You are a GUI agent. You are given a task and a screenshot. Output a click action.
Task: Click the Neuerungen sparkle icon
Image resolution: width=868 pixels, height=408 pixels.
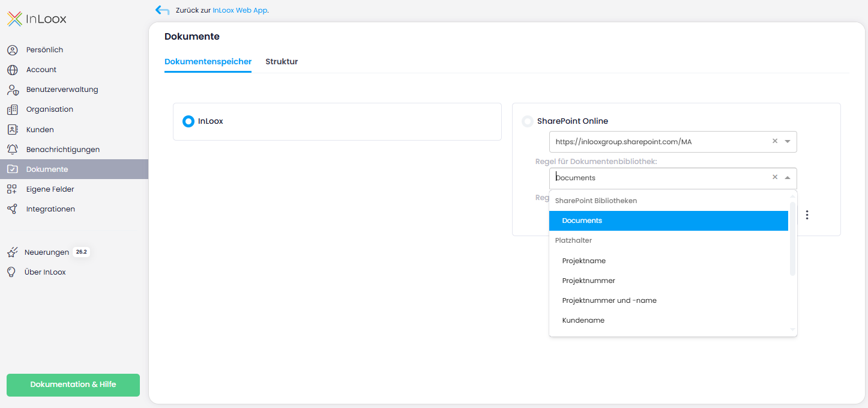click(12, 252)
